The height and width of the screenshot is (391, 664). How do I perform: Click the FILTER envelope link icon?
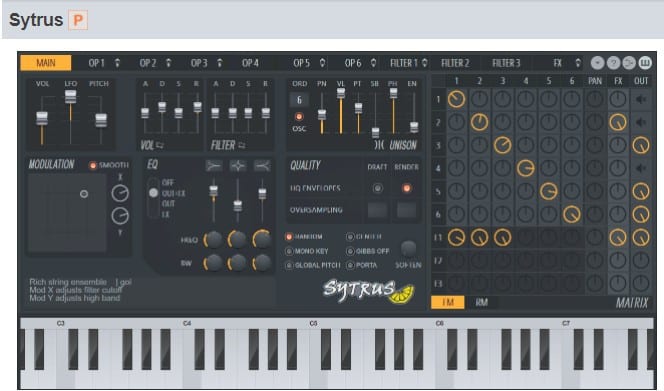tap(241, 145)
